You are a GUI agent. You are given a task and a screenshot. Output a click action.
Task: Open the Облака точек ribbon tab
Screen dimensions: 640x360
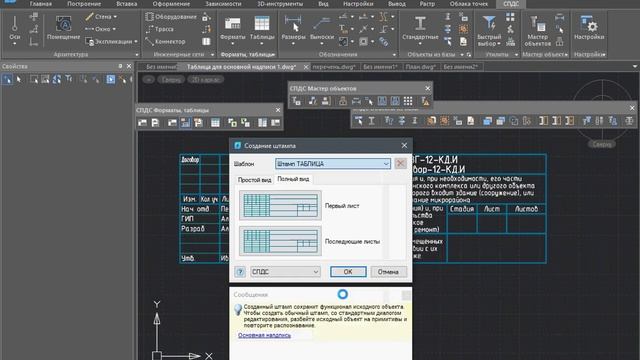(469, 4)
